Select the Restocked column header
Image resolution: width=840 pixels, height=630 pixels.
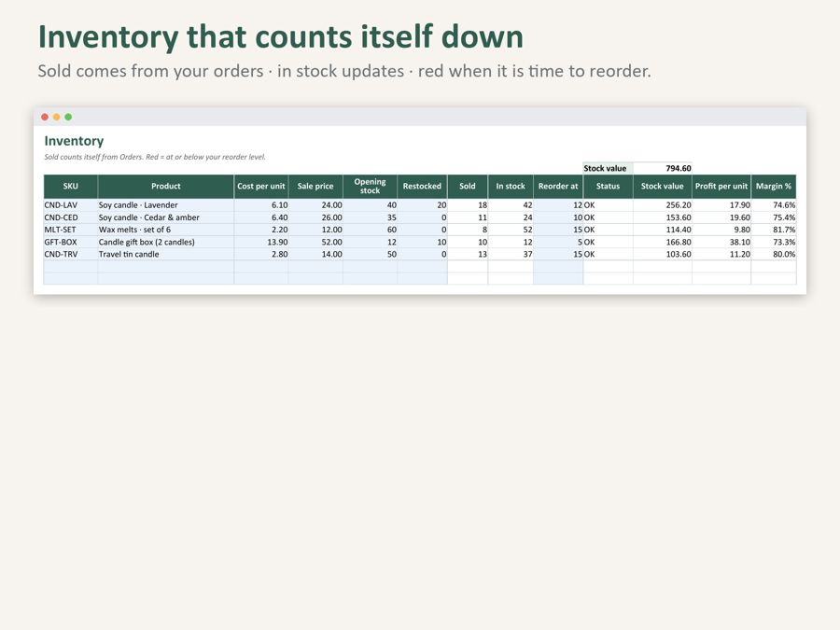click(422, 187)
